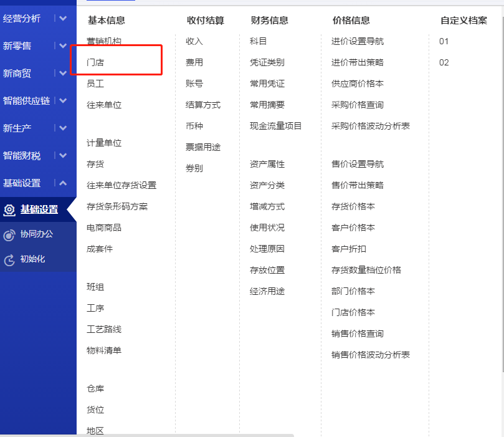Open 进价带出策略 link
Viewport: 504px width, 437px height.
(358, 62)
